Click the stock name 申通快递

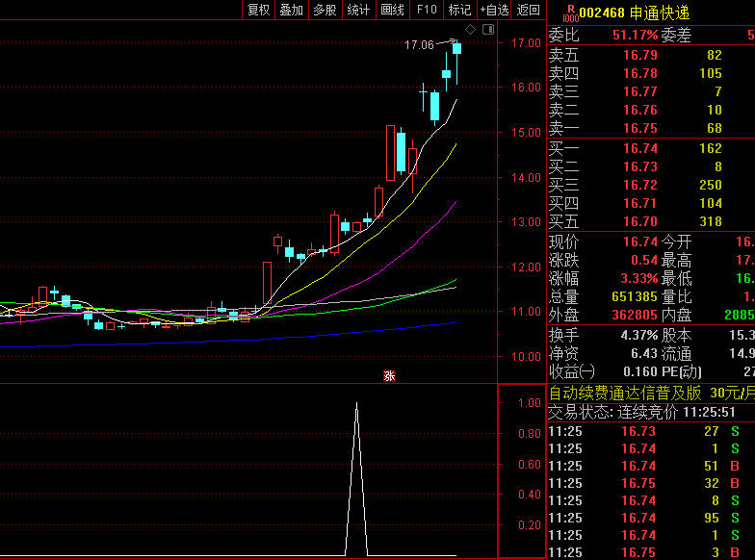(661, 13)
